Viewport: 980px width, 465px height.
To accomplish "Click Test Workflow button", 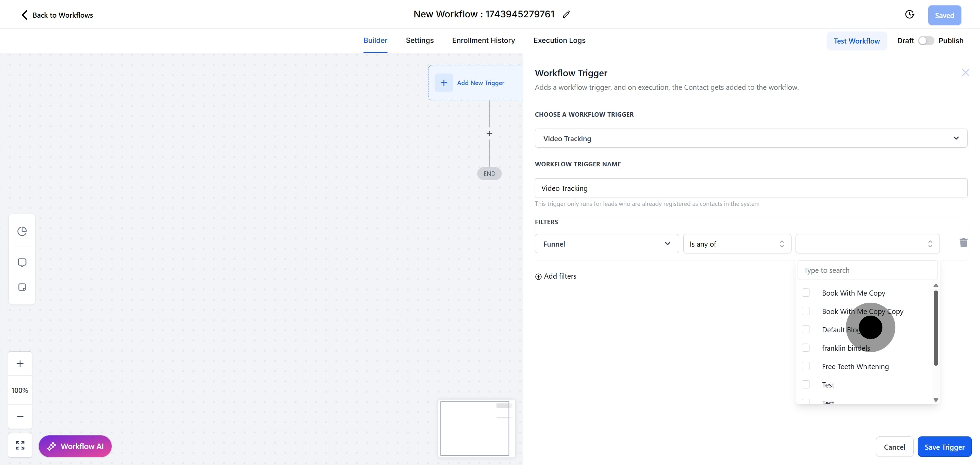I will (856, 41).
